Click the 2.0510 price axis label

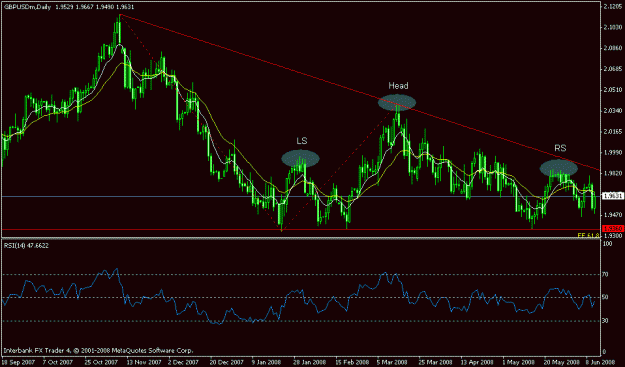pos(612,90)
